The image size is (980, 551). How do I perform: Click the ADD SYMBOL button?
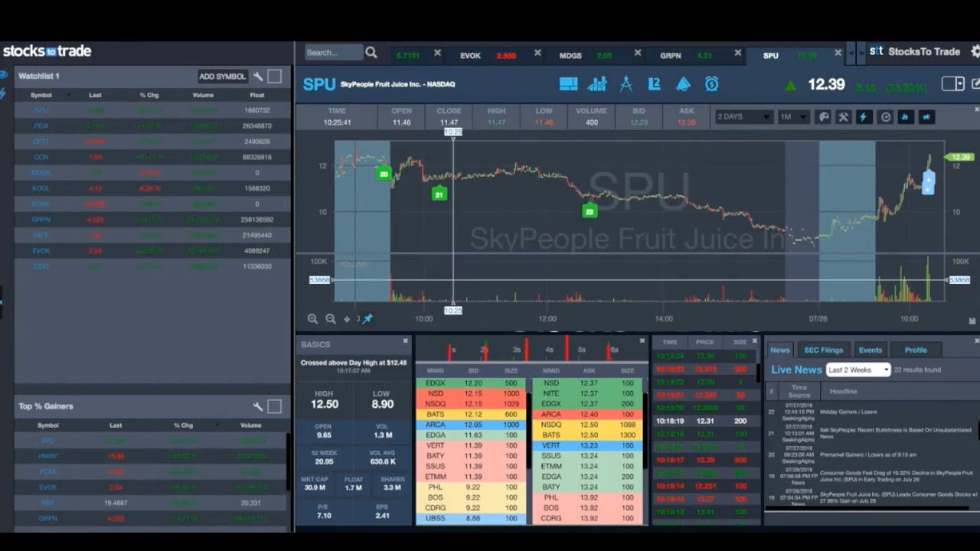pos(222,77)
